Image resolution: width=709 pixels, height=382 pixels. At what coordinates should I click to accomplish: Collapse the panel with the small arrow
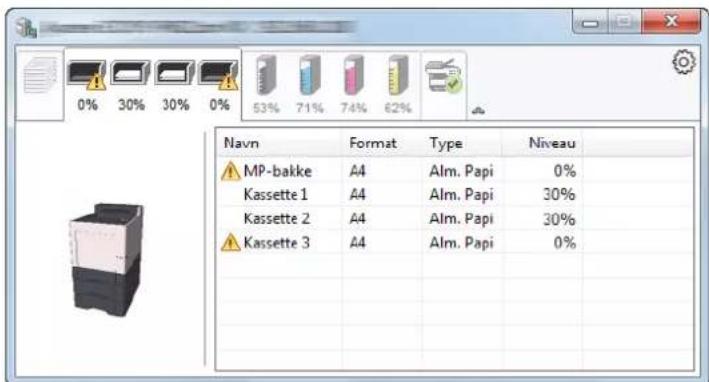coord(478,110)
